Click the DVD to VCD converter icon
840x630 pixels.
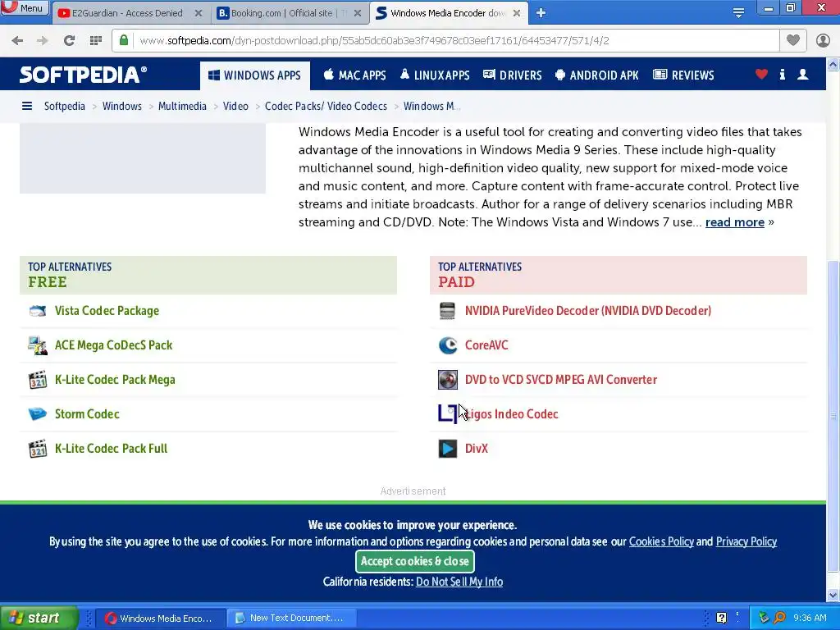447,379
